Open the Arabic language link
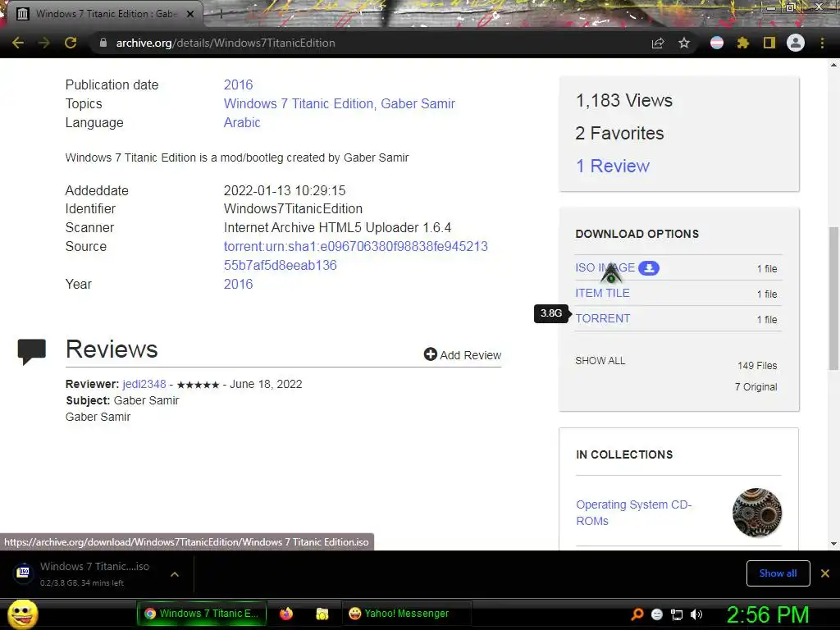 [242, 122]
